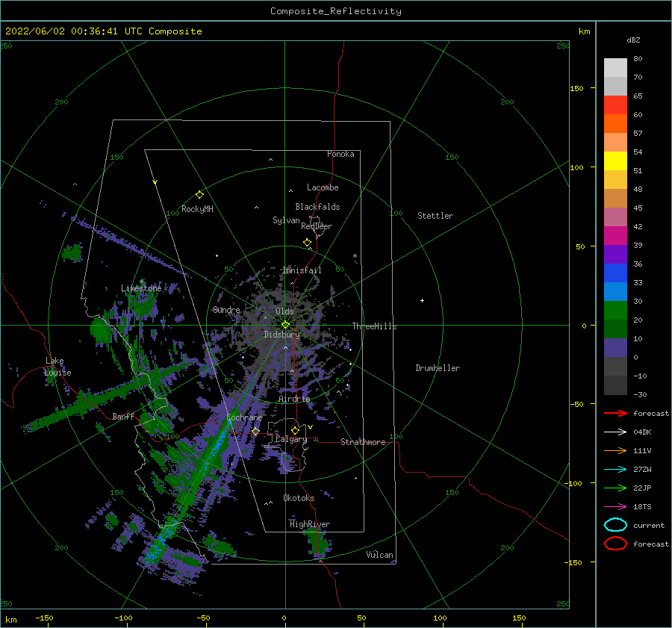Click the 2022/06/02 00:36:41 UTC Composite timestamp
The width and height of the screenshot is (672, 628).
103,31
